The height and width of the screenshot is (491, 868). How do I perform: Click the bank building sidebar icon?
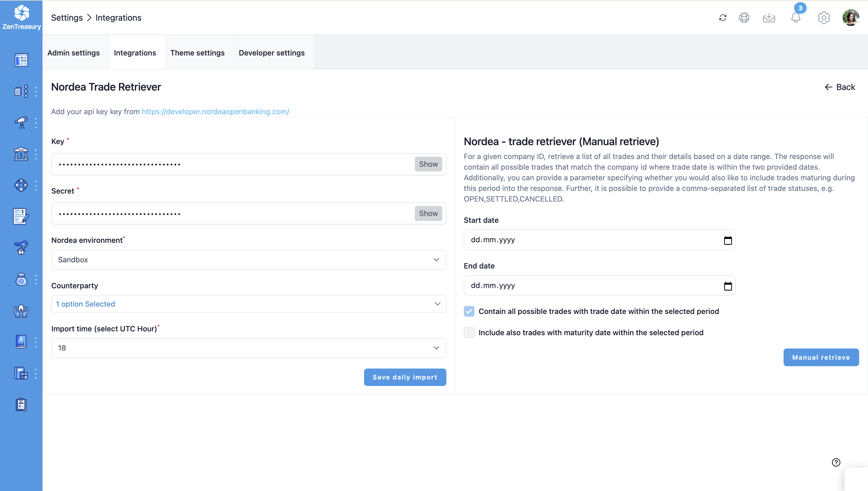point(21,154)
